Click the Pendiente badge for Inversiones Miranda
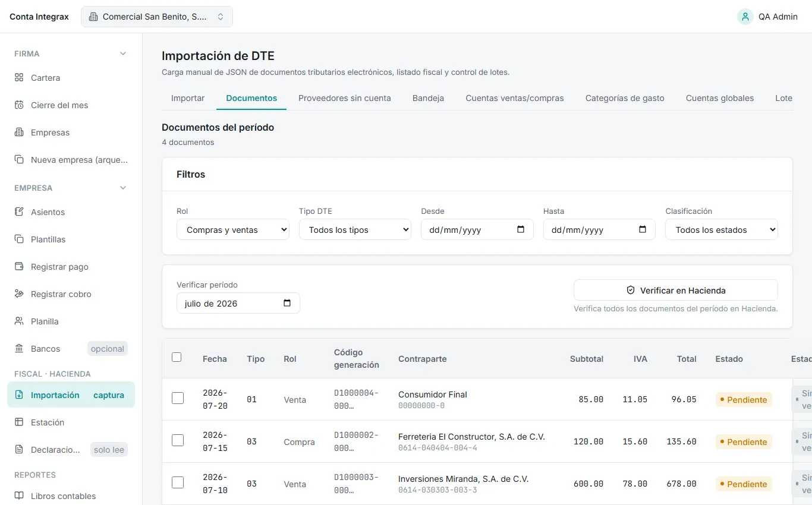Viewport: 812px width, 505px height. (x=744, y=484)
